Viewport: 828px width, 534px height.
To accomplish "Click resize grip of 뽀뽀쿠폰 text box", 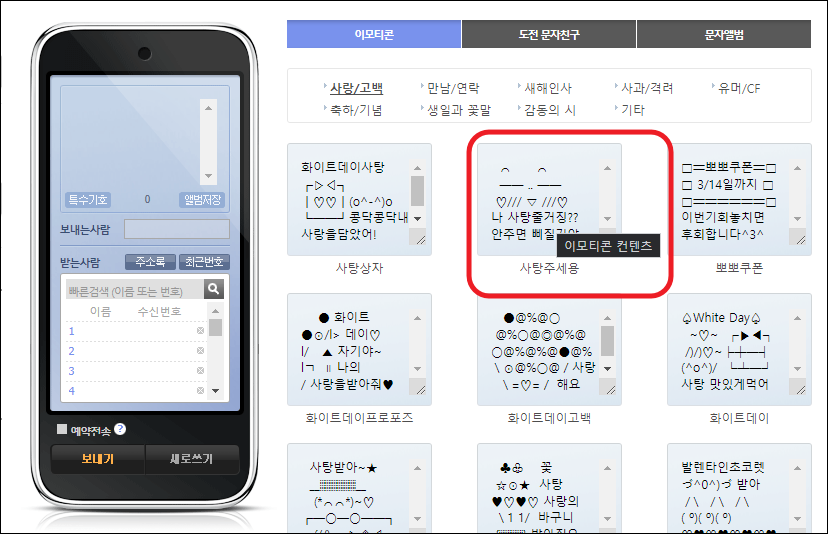I will click(x=801, y=239).
